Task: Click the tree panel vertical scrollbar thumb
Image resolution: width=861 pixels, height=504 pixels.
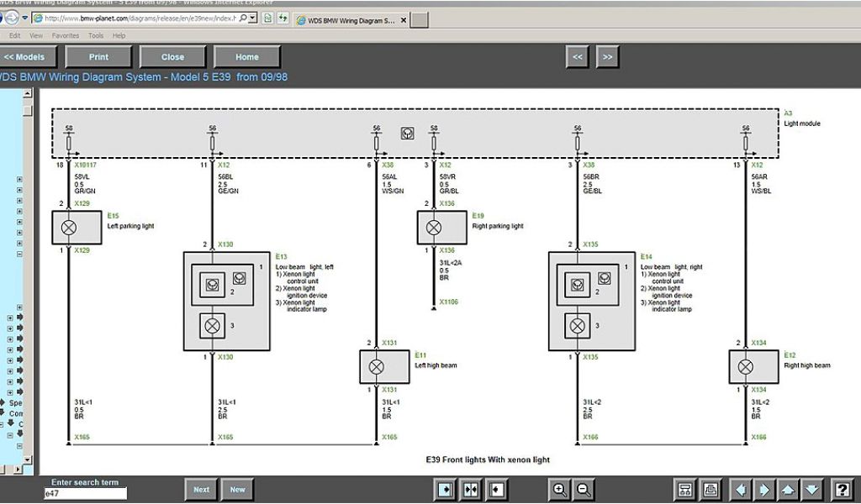Action: click(x=28, y=110)
